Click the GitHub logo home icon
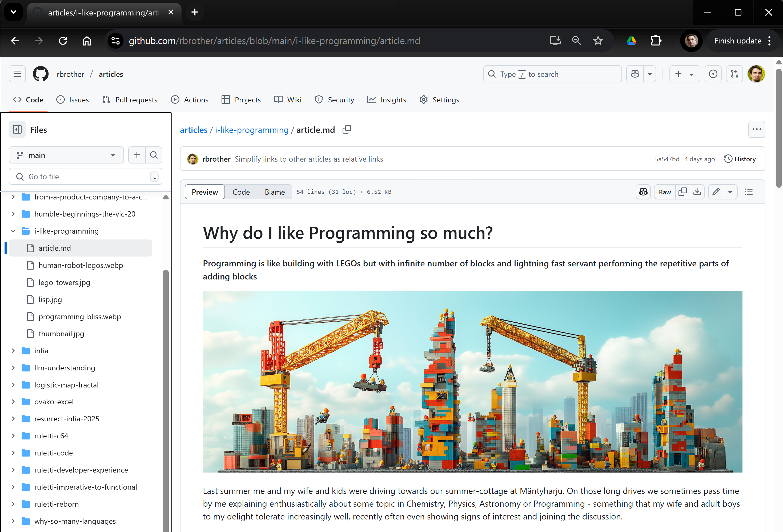The height and width of the screenshot is (532, 783). click(41, 74)
